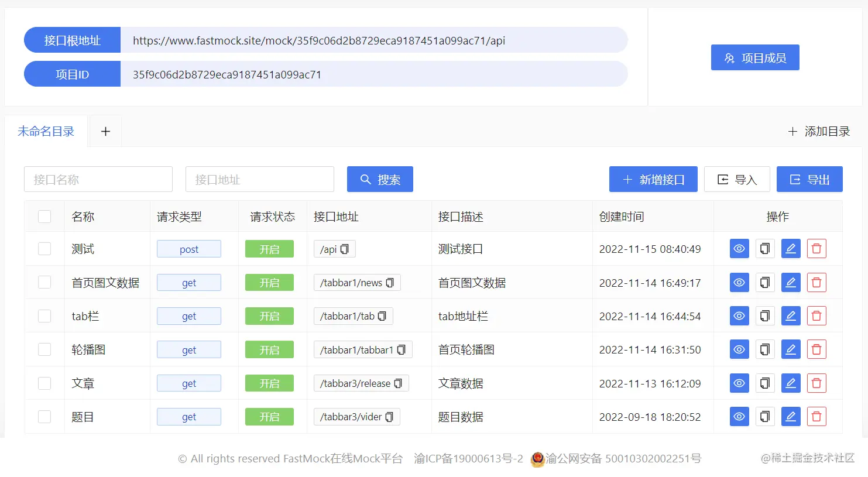868x477 pixels.
Task: Delete the tab栏 interface
Action: pos(816,316)
